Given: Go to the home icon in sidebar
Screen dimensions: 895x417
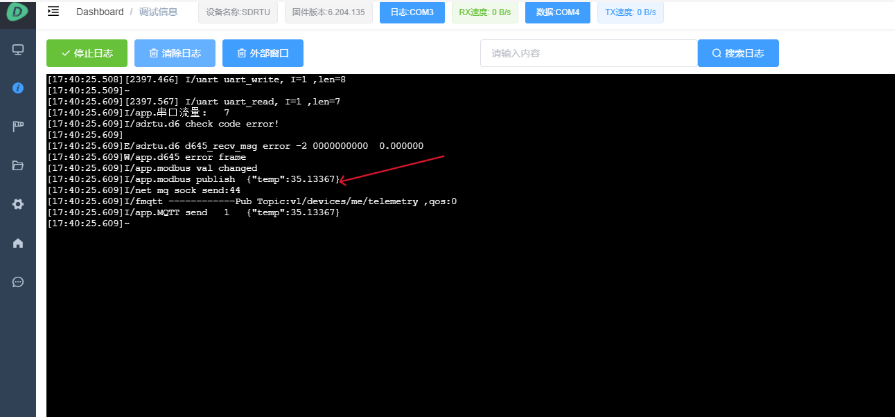Looking at the screenshot, I should click(x=17, y=243).
